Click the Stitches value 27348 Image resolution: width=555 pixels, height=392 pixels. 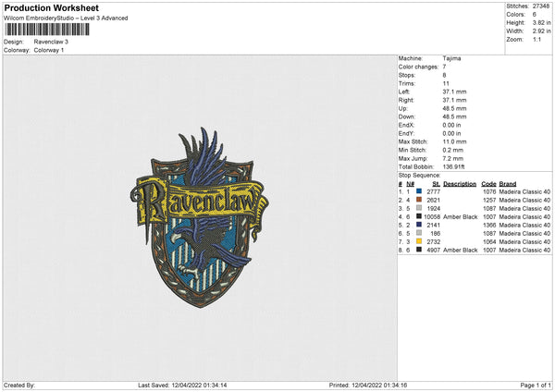point(541,6)
